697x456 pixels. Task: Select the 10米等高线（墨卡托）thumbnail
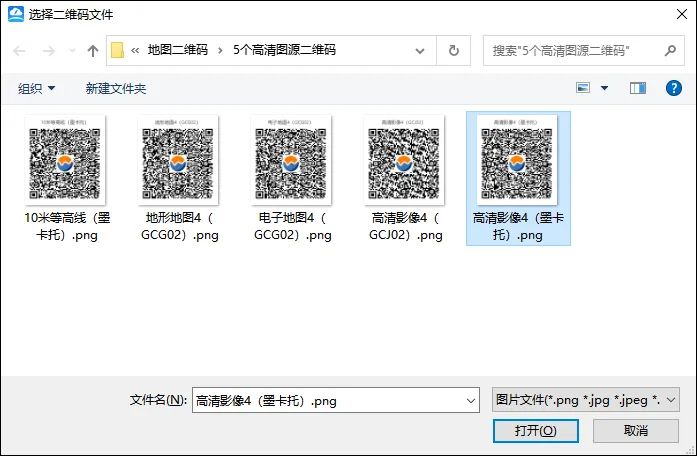pos(65,160)
